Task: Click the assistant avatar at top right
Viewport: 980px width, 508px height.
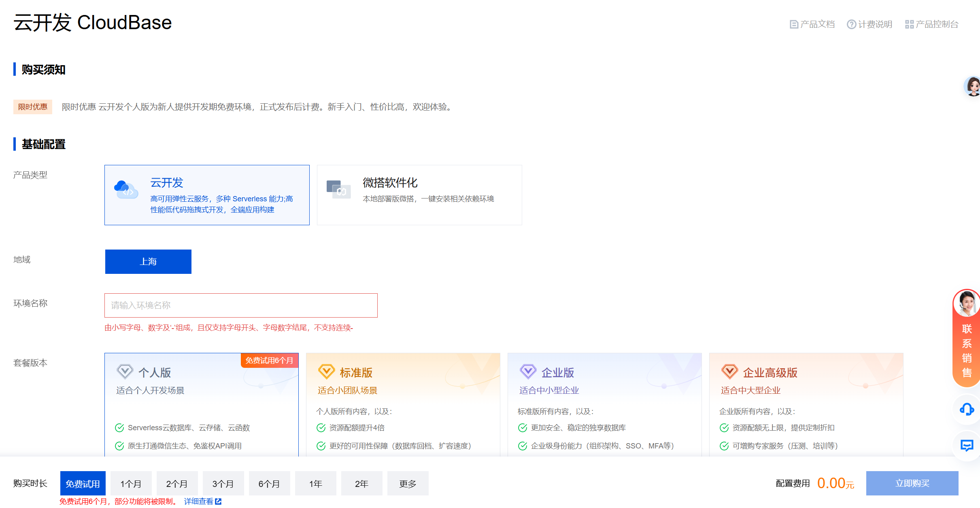Action: point(972,86)
